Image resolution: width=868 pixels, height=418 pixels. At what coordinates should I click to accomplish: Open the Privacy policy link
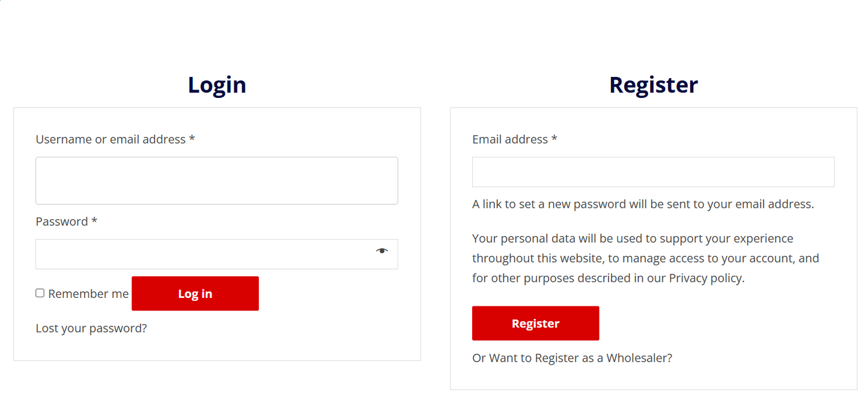[705, 278]
